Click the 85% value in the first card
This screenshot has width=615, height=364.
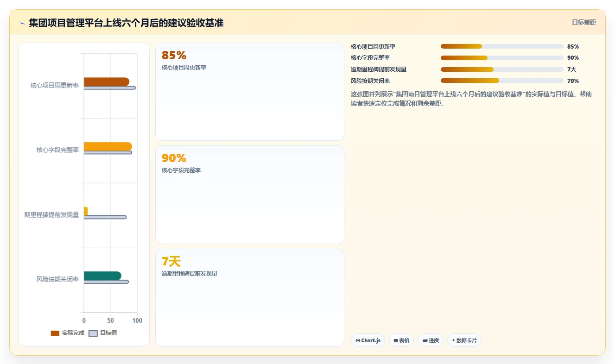click(174, 56)
